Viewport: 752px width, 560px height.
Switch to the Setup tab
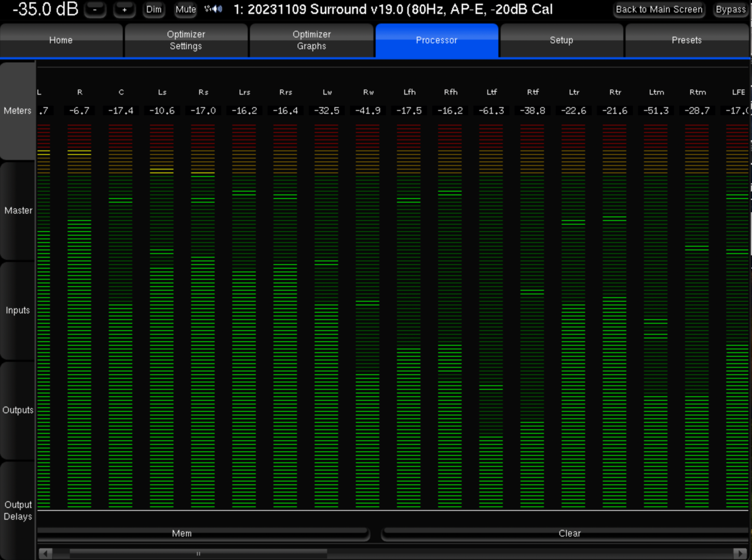click(561, 40)
